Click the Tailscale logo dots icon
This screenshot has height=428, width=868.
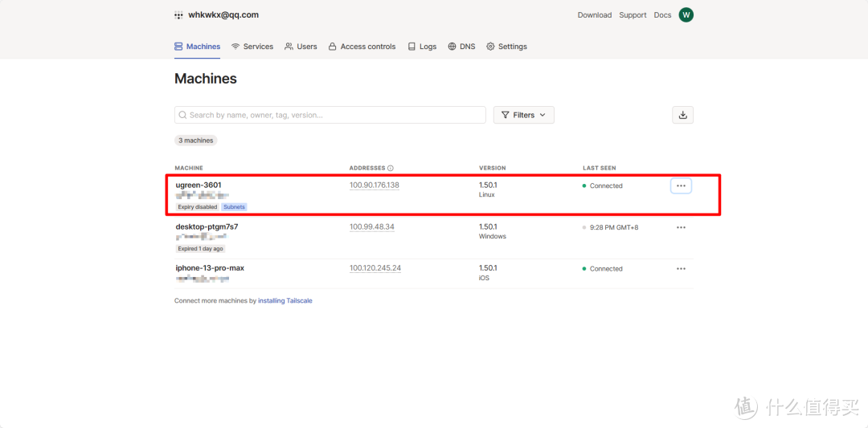[178, 15]
